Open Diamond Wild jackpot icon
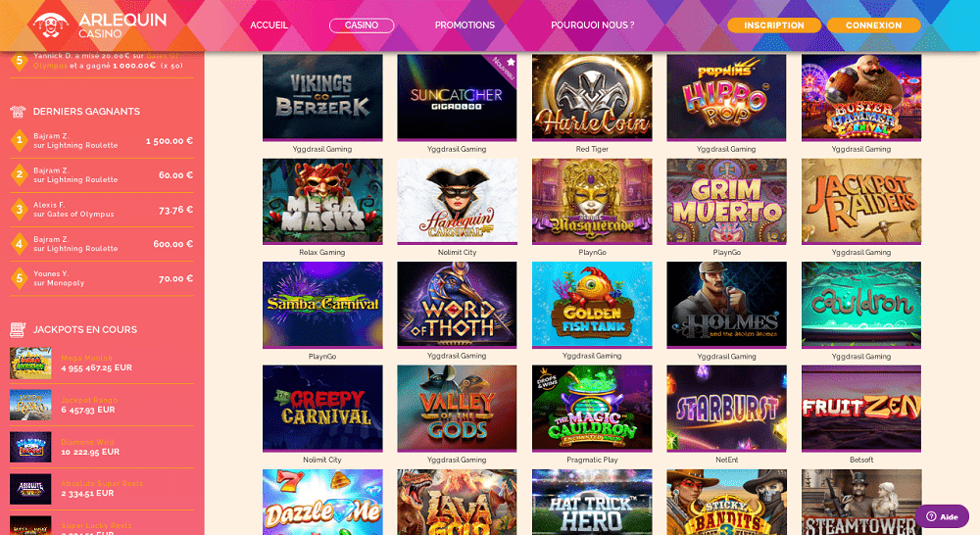 coord(30,447)
